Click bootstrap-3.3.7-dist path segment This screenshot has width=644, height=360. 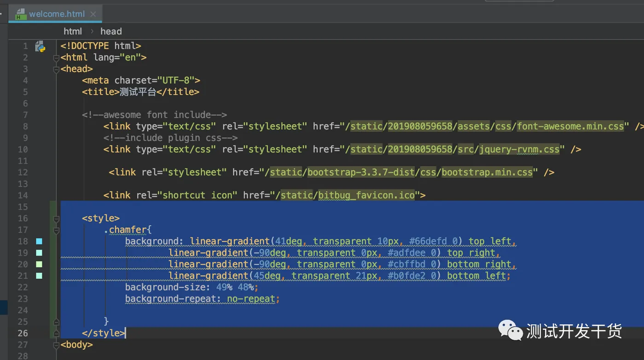(361, 172)
